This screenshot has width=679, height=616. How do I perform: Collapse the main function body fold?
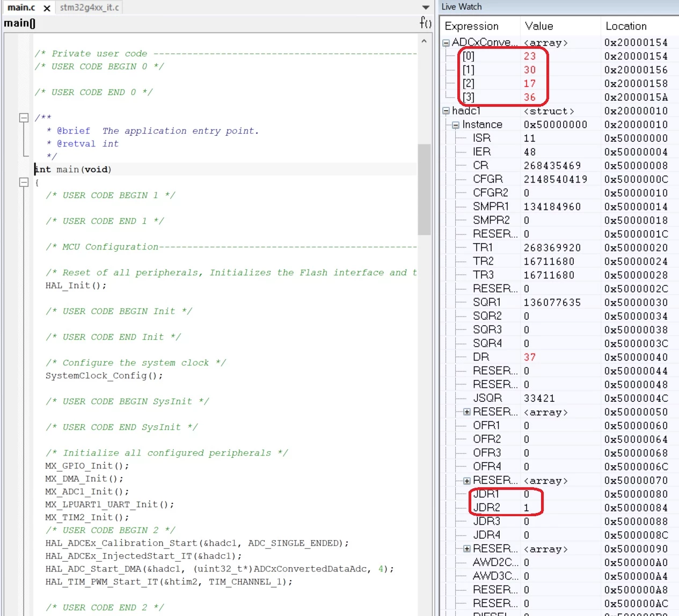click(24, 182)
